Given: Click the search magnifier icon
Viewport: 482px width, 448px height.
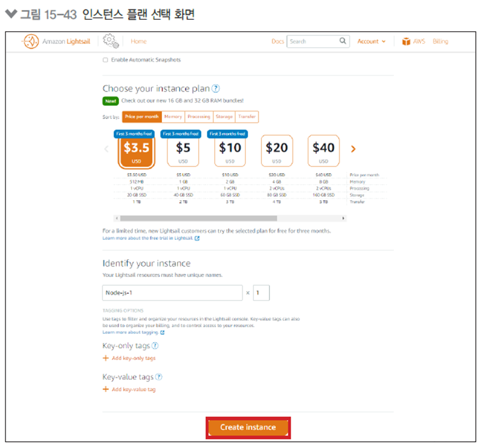Looking at the screenshot, I should tap(343, 41).
